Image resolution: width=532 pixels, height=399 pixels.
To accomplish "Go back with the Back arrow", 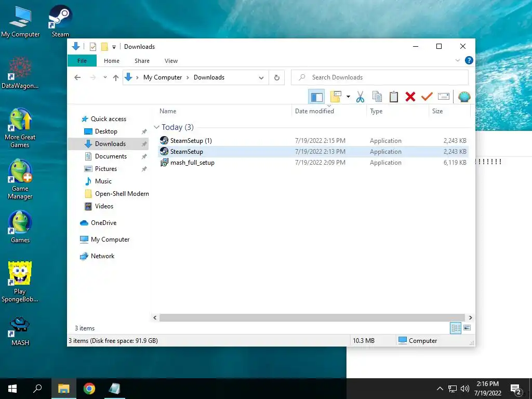I will point(77,77).
